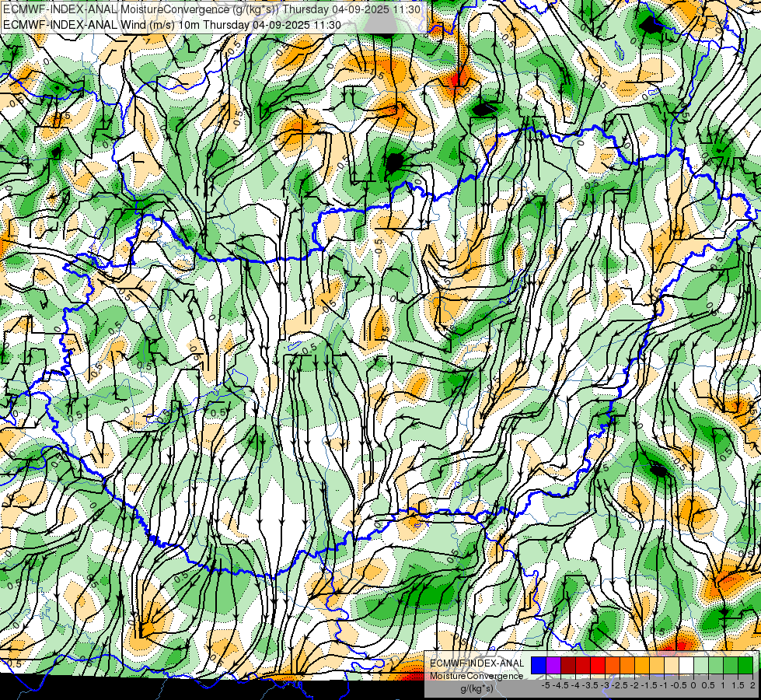Click the g/(kg*s) unit label in legend
Image resolution: width=761 pixels, height=700 pixels.
pos(477,689)
